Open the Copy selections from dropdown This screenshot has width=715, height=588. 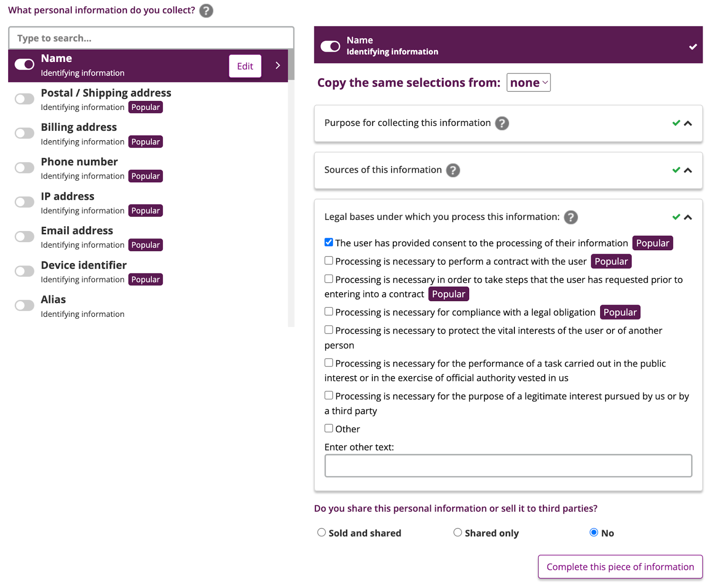pos(528,83)
